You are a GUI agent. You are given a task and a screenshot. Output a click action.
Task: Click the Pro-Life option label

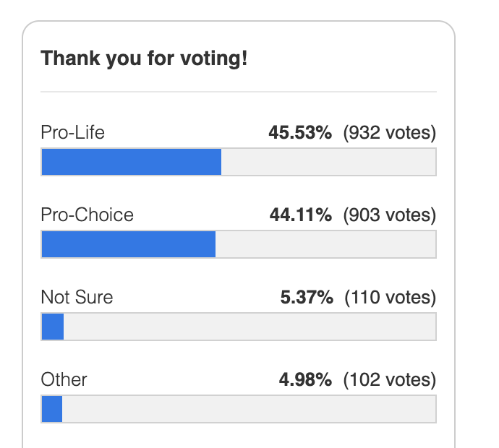tap(73, 133)
